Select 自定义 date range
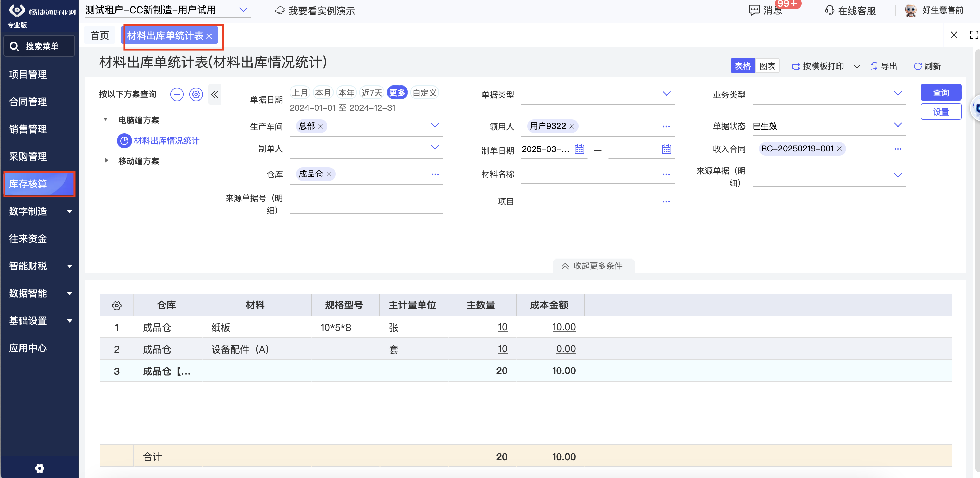980x478 pixels. click(425, 93)
